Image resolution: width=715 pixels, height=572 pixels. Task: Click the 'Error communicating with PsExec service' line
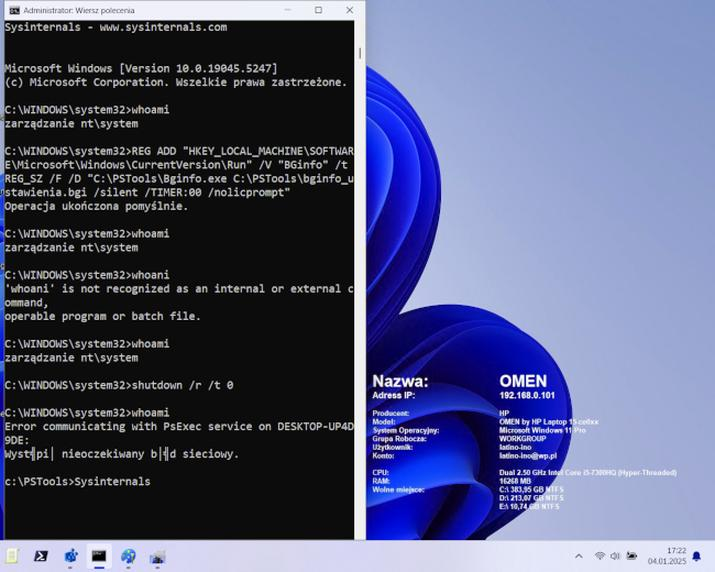coord(179,426)
